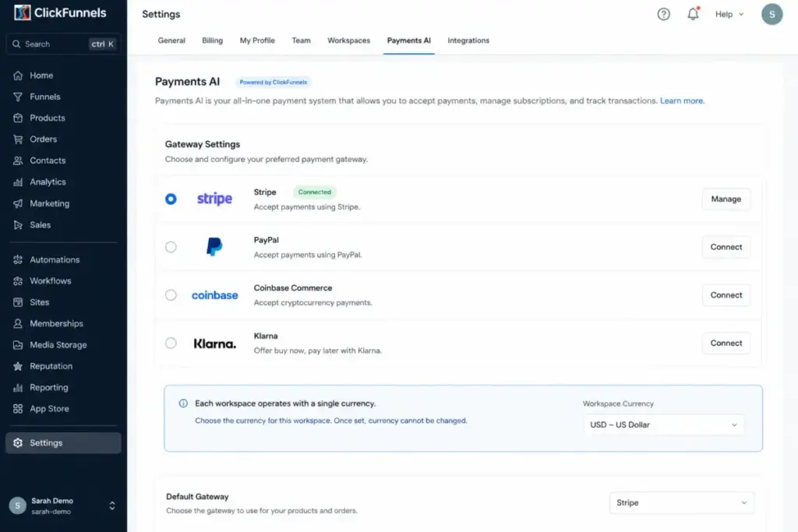Click the Marketing megaphone icon
The width and height of the screenshot is (798, 532).
[18, 203]
